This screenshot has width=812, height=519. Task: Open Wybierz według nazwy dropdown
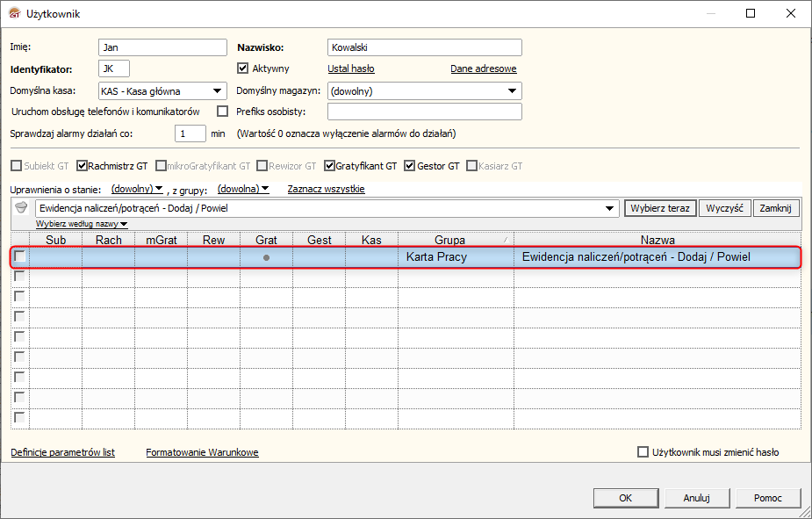pyautogui.click(x=82, y=224)
